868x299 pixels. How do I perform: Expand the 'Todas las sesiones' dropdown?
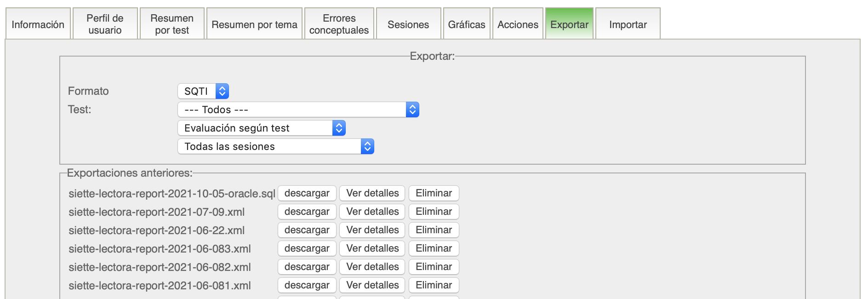coord(275,146)
